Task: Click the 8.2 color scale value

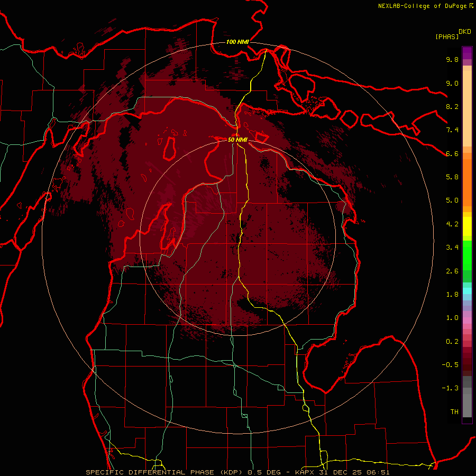Action: click(452, 106)
